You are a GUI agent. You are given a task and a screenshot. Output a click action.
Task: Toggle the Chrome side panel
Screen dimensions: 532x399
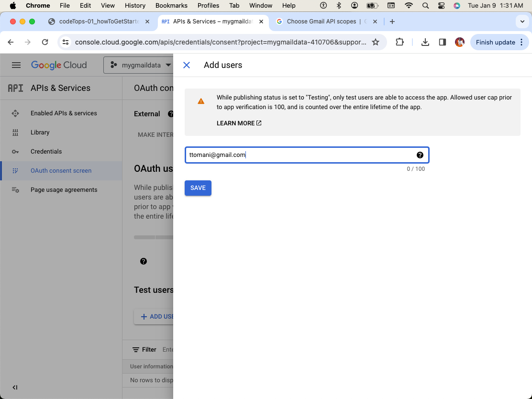click(x=442, y=42)
